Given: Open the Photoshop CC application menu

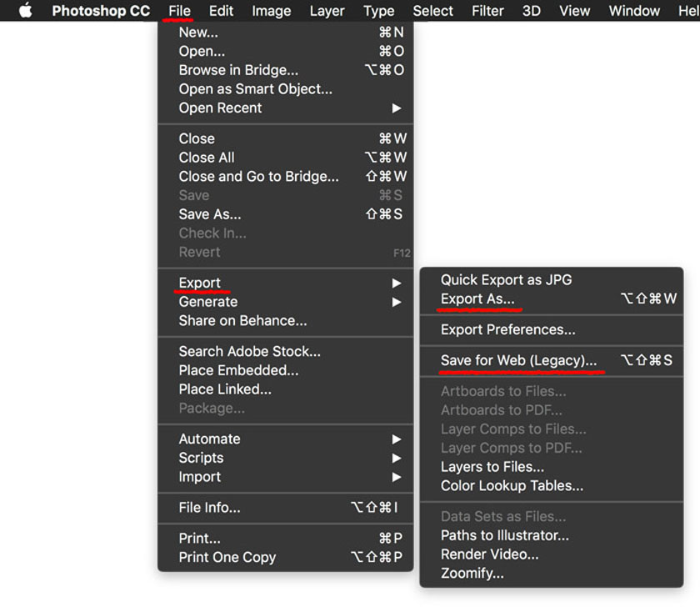Looking at the screenshot, I should [x=101, y=11].
